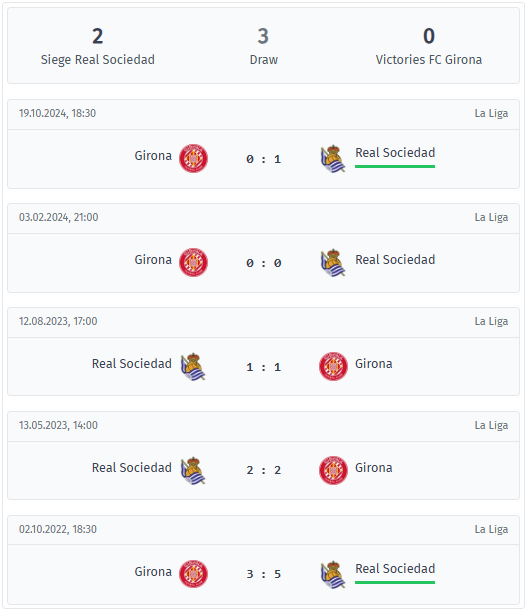Select the 2 Siege Real Sociedad stat
Viewport: 525px width, 609px height.
[97, 47]
